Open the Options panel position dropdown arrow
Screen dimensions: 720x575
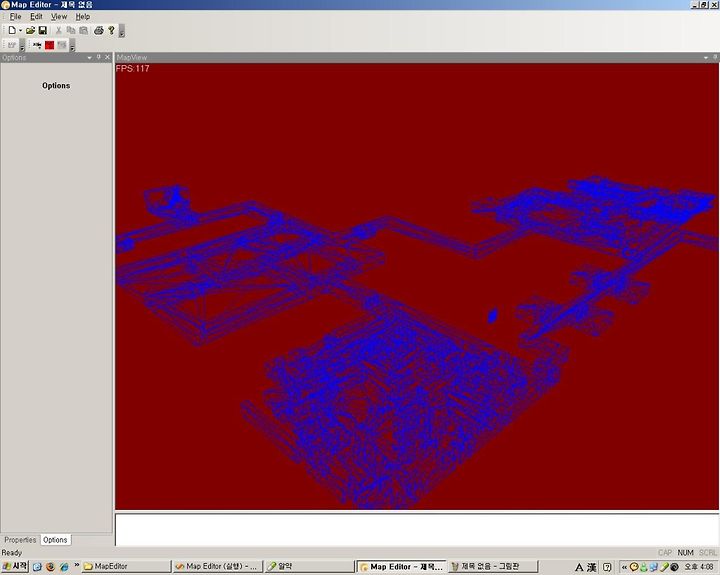90,57
